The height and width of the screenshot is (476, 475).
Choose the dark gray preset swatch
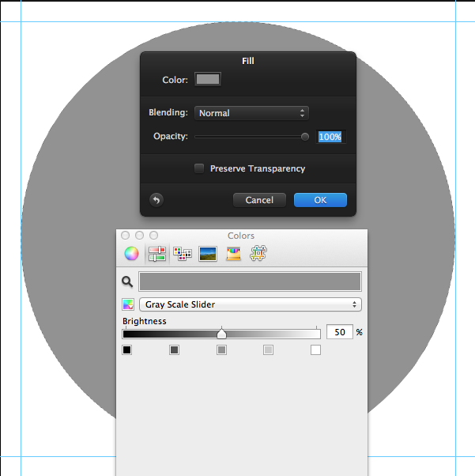(174, 350)
